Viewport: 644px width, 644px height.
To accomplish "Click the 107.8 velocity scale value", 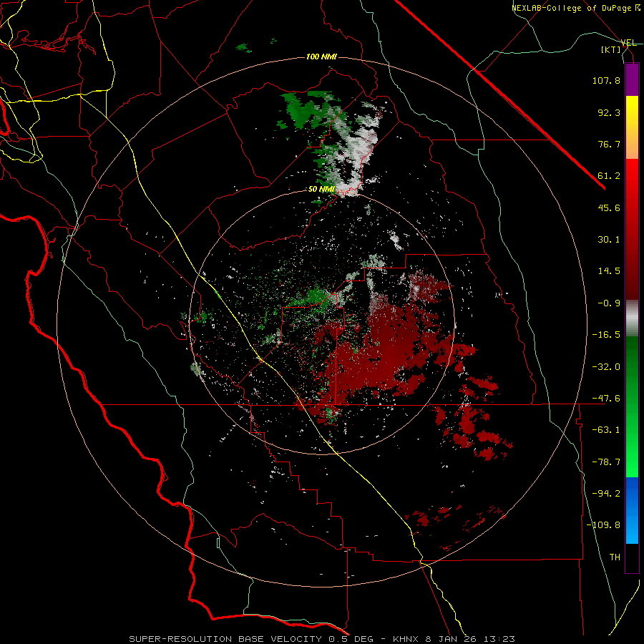I will point(606,80).
